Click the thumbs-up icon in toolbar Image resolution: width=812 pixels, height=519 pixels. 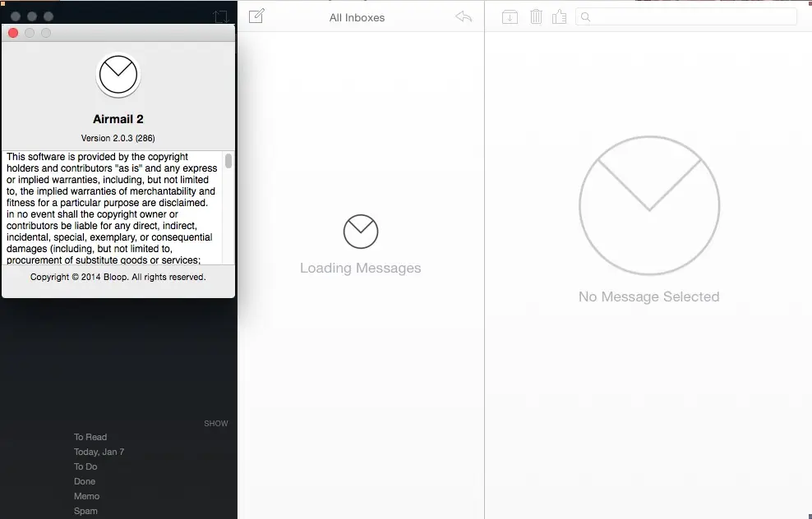[559, 16]
